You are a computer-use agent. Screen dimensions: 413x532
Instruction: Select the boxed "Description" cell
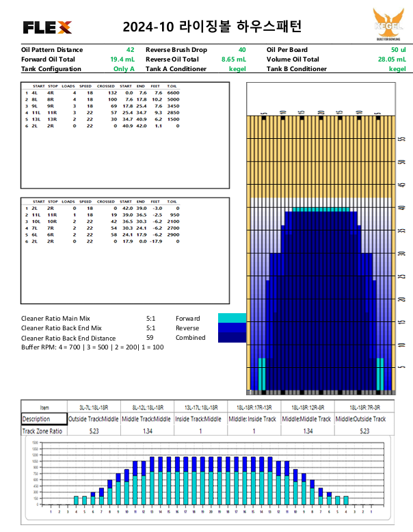click(44, 418)
